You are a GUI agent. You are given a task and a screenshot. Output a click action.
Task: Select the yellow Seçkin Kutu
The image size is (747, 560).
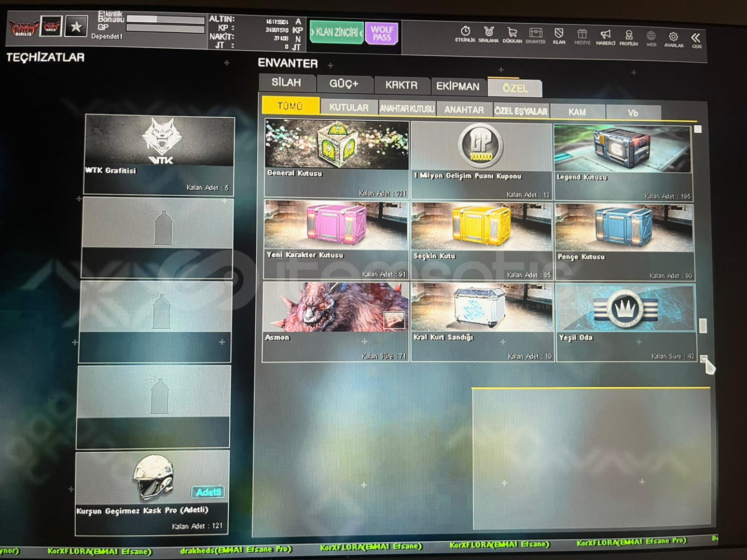pyautogui.click(x=481, y=242)
